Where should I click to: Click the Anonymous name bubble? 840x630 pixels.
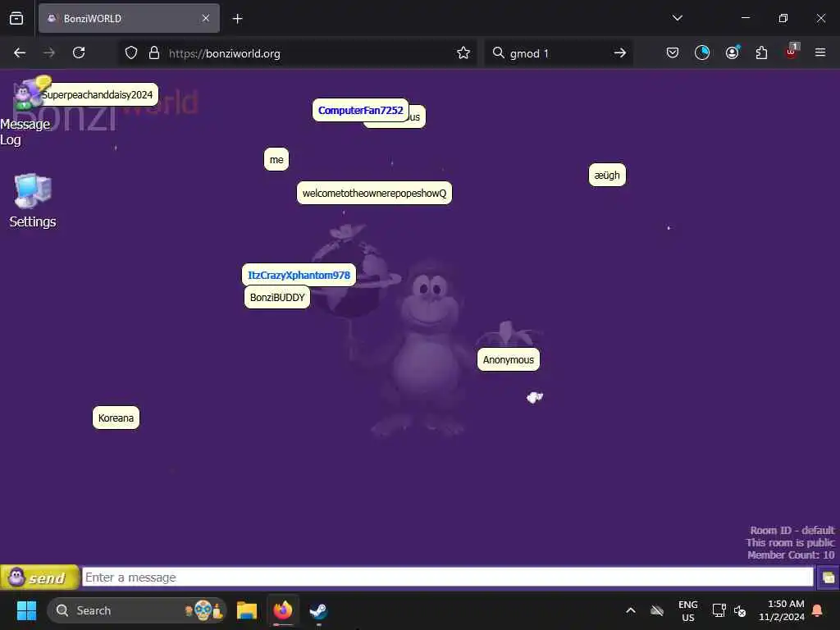click(x=509, y=359)
